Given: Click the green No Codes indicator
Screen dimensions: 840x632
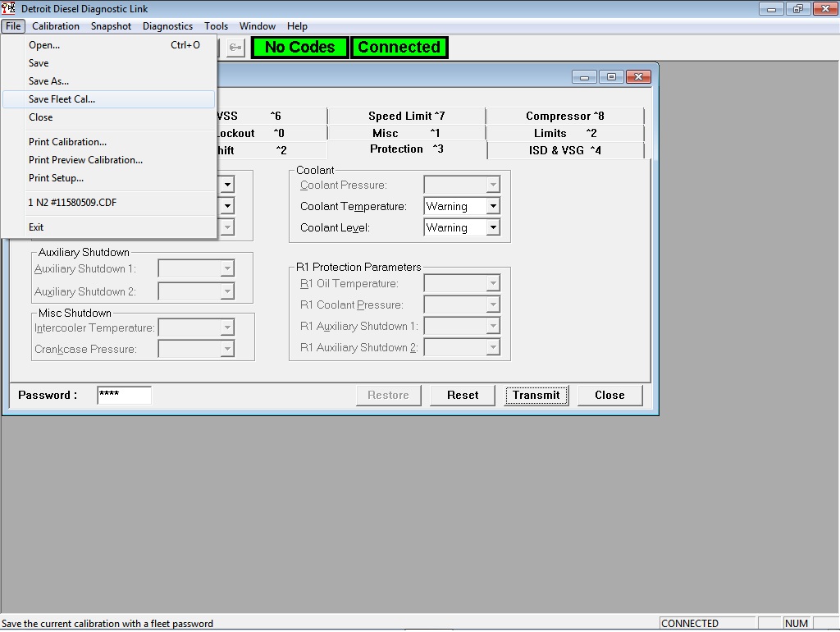Looking at the screenshot, I should point(299,47).
